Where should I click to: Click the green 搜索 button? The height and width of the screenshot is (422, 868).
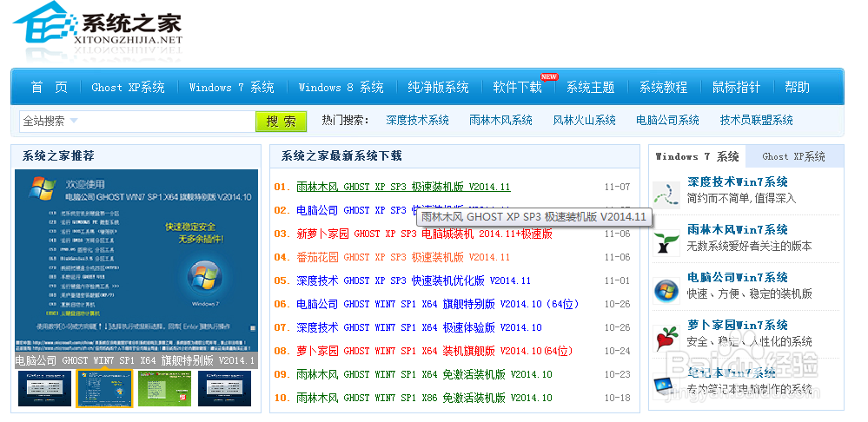coord(282,122)
